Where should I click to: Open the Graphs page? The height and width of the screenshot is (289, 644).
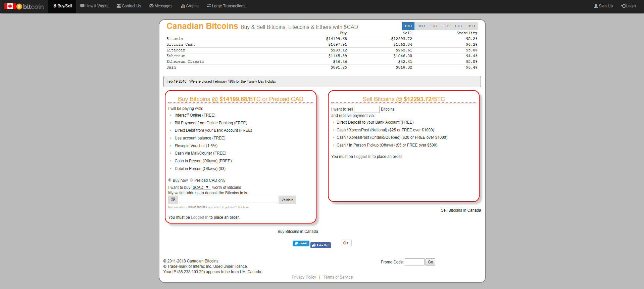pos(190,6)
